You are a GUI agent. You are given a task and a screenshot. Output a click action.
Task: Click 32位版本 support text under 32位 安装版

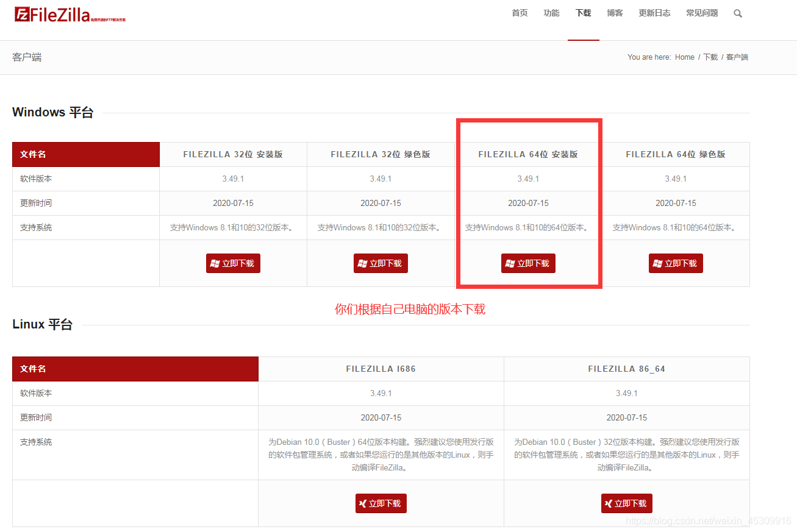(x=233, y=227)
